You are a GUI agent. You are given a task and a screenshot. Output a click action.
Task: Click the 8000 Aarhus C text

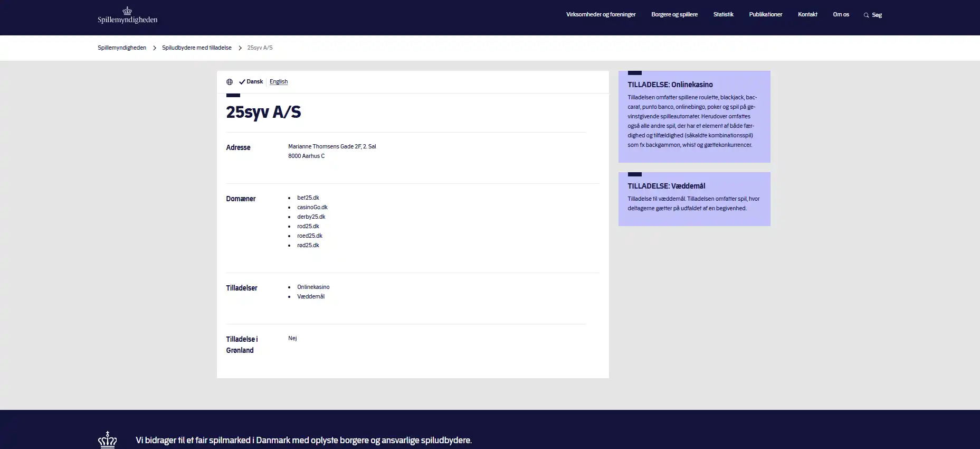click(307, 156)
